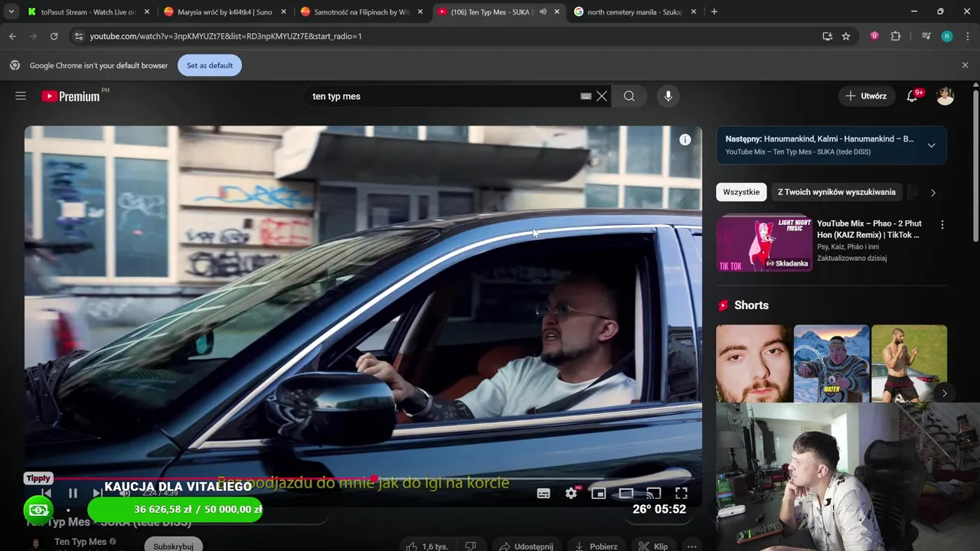View site information icon in address bar
Image resolution: width=980 pixels, height=551 pixels.
[x=78, y=36]
